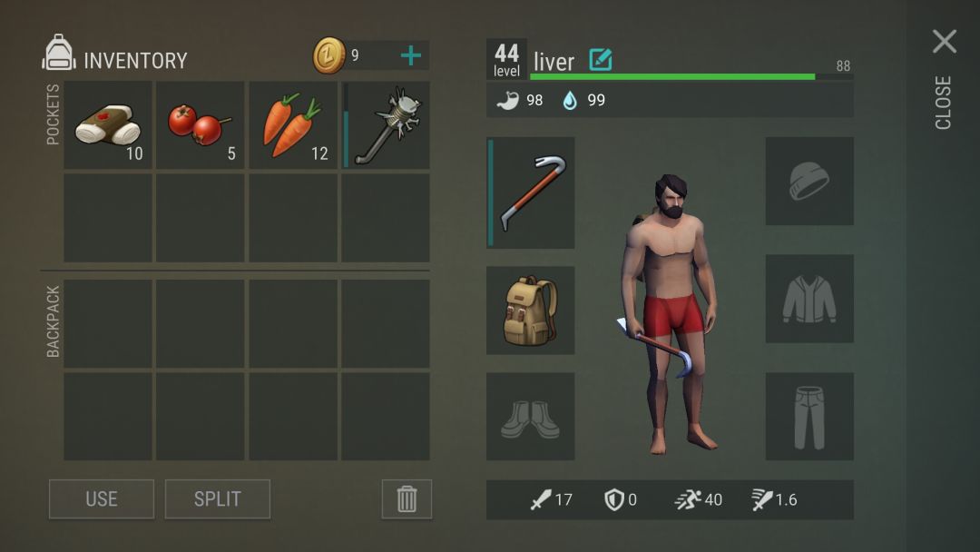Click the trash can delete button
The image size is (980, 552).
(407, 498)
